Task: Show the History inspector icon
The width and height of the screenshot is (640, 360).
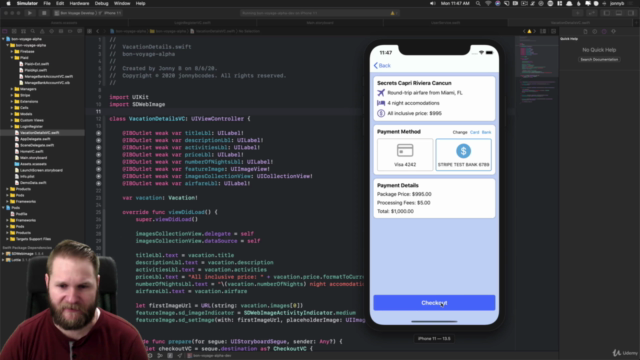Action: (595, 31)
